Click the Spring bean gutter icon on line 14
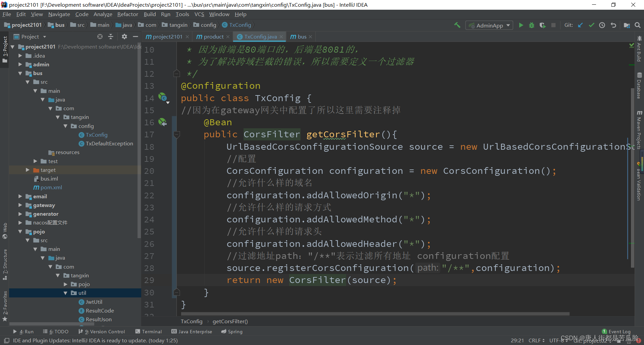Viewport: 644px width, 345px height. (x=163, y=97)
